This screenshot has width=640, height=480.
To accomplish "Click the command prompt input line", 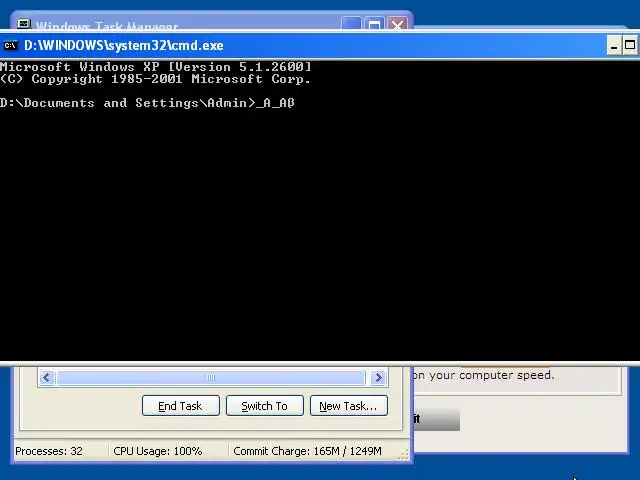I will click(x=147, y=103).
